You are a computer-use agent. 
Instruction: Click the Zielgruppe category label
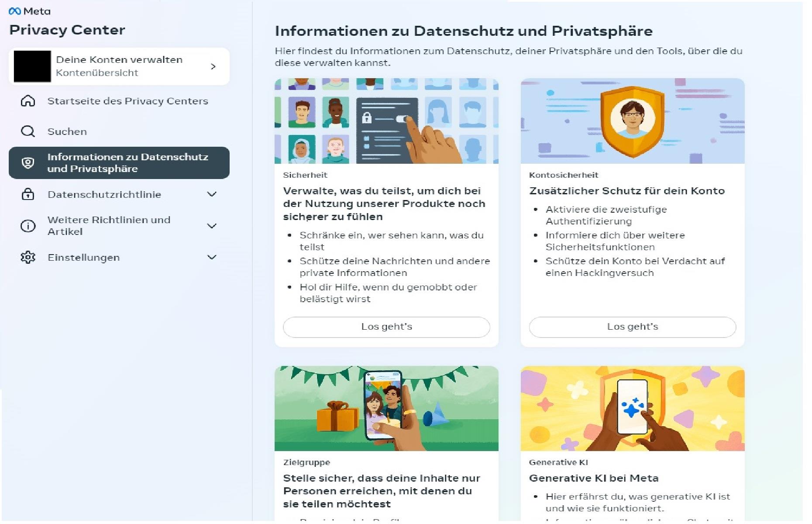pos(306,462)
